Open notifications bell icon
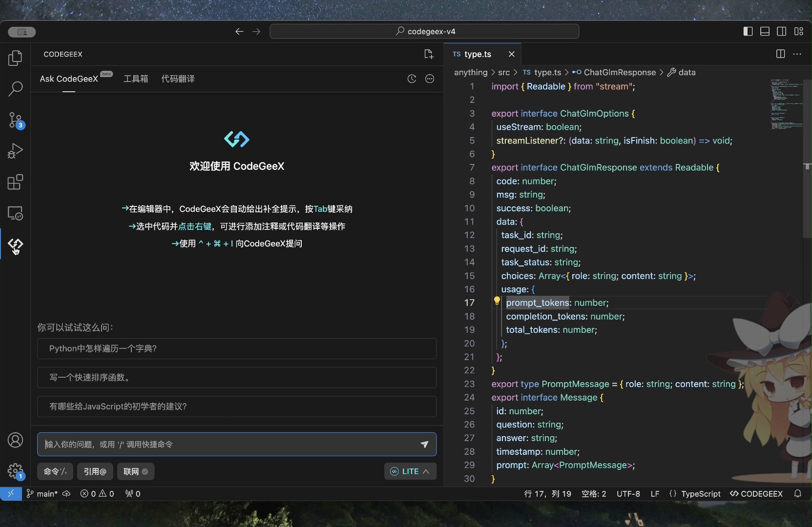This screenshot has width=812, height=527. point(798,494)
